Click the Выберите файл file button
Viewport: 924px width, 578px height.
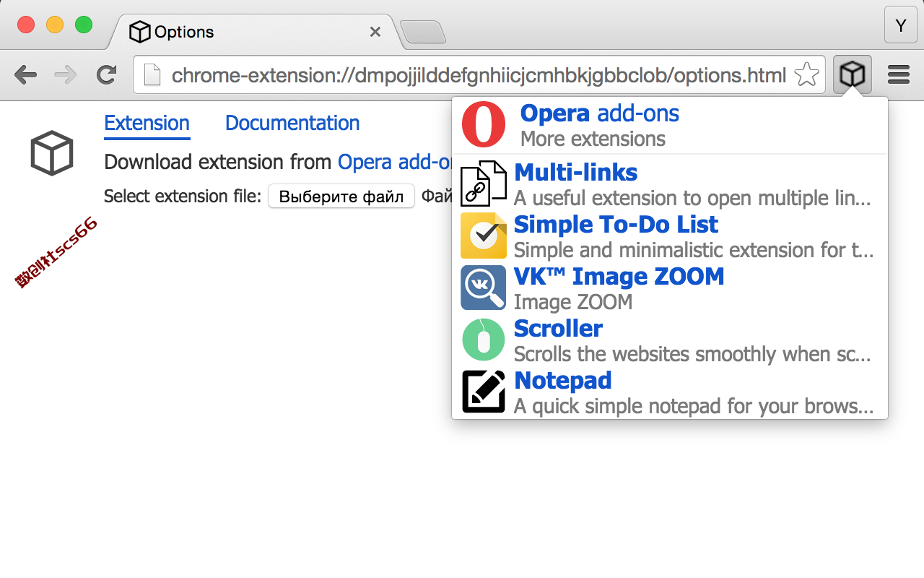[341, 197]
